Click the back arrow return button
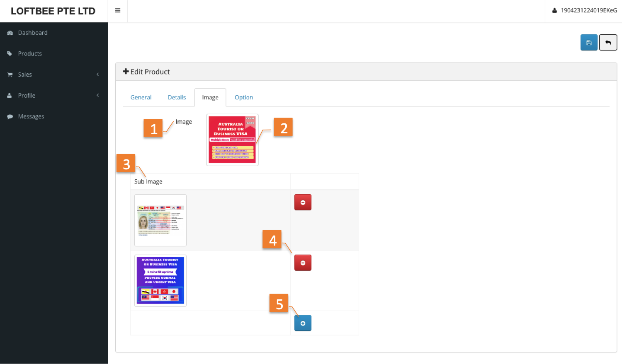Screen dimensions: 622x364 (x=608, y=43)
